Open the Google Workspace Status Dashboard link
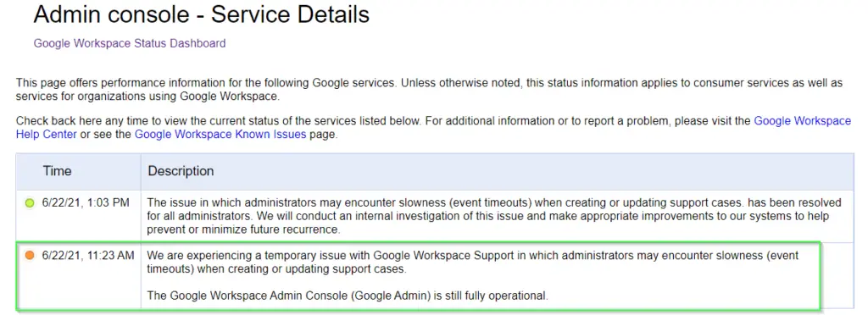 [130, 43]
